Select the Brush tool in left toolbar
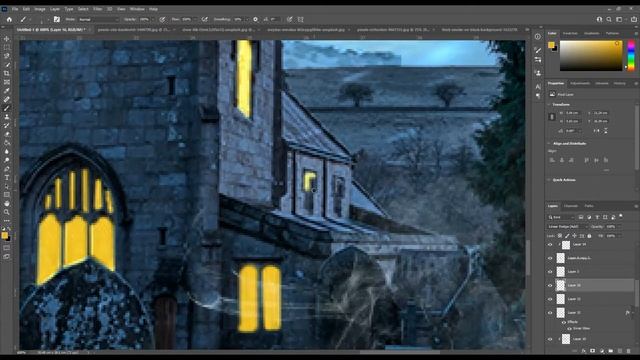 [7, 108]
